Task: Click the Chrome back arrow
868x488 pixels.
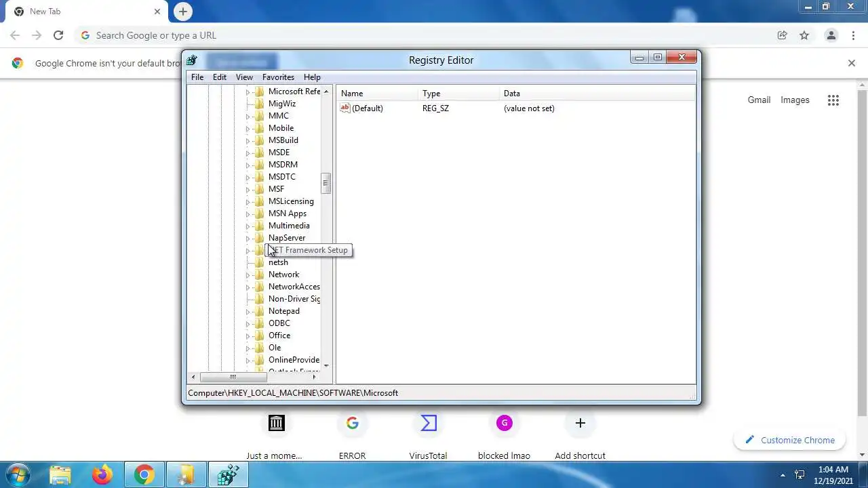Action: pos(15,35)
